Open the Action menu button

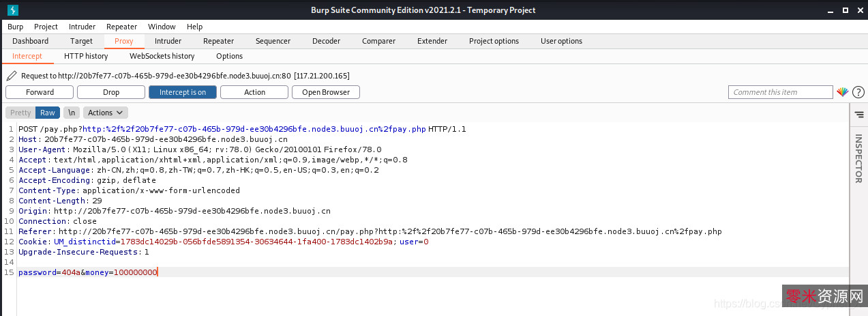click(x=254, y=92)
